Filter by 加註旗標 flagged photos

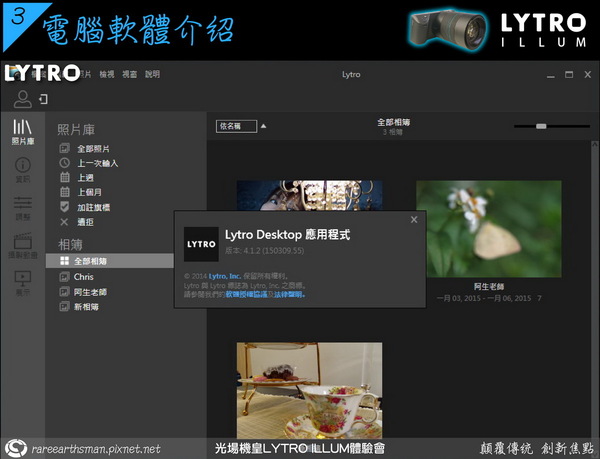[90, 207]
